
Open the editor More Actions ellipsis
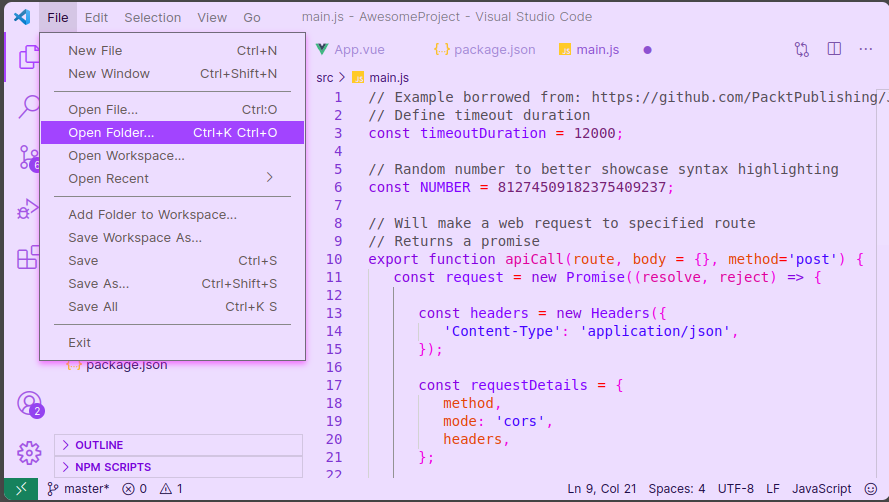coord(866,49)
